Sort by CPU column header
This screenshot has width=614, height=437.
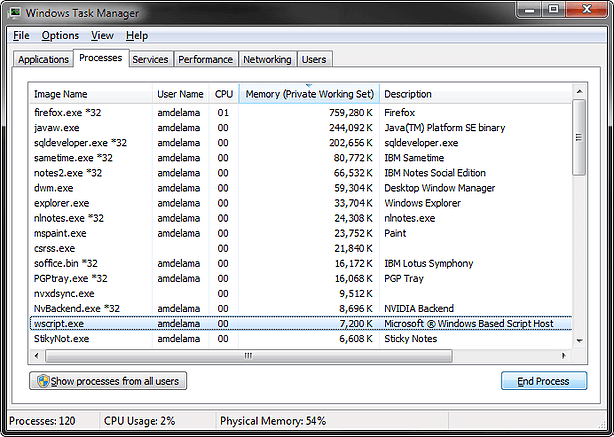pyautogui.click(x=224, y=94)
